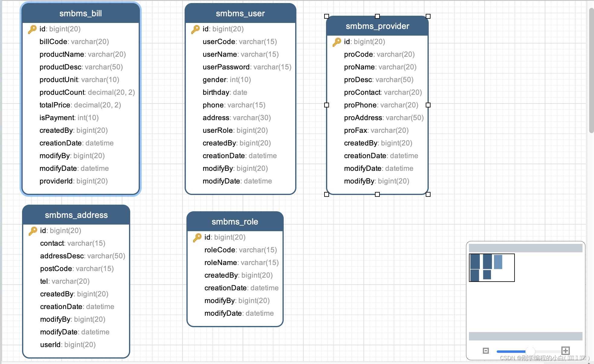Click top-left resize handle of smbms_provider

[327, 16]
